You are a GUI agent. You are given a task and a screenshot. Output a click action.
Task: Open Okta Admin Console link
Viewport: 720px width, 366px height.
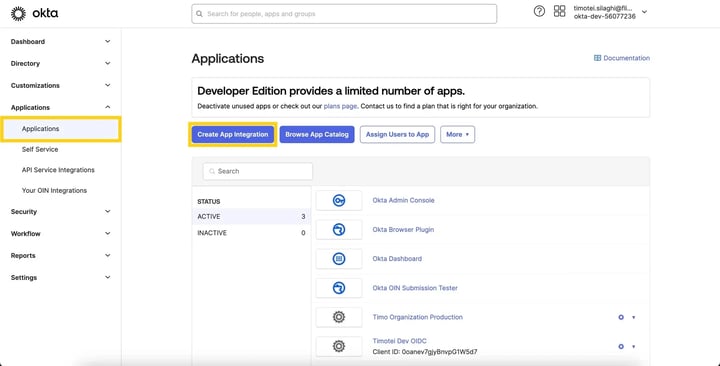tap(403, 200)
